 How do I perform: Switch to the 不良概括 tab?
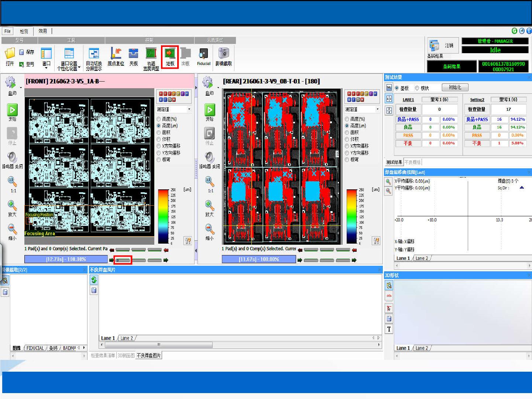pyautogui.click(x=412, y=162)
